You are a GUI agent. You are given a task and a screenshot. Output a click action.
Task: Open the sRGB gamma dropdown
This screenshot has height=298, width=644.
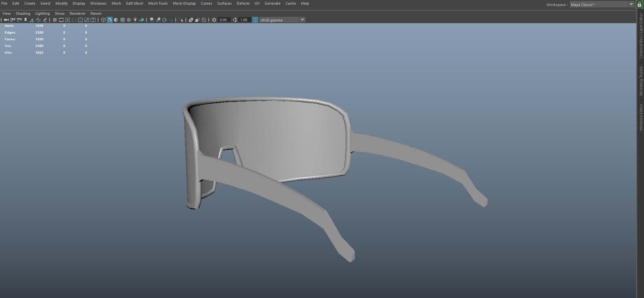point(282,20)
